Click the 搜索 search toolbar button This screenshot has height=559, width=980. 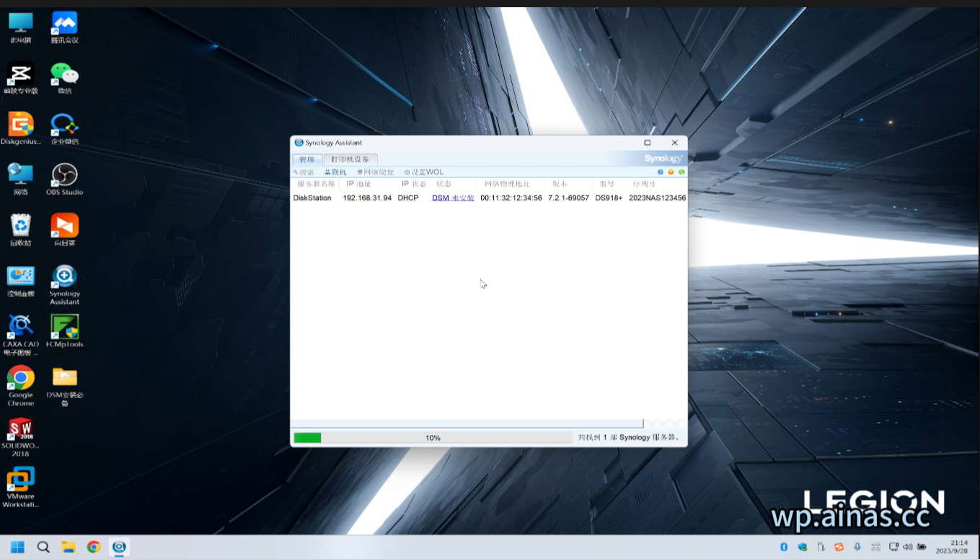tap(304, 172)
